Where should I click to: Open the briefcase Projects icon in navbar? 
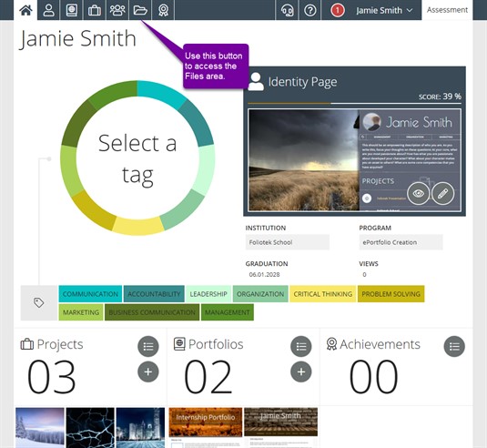click(95, 10)
